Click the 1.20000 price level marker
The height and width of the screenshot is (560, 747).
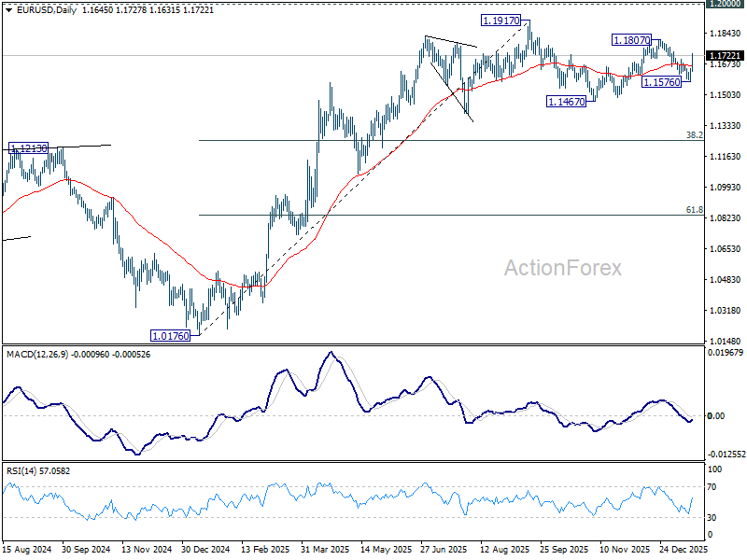pos(725,4)
